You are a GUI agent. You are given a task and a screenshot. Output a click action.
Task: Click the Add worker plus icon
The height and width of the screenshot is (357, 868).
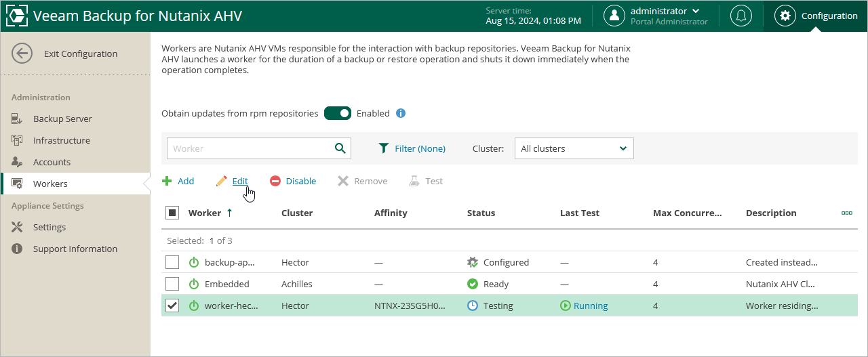167,181
